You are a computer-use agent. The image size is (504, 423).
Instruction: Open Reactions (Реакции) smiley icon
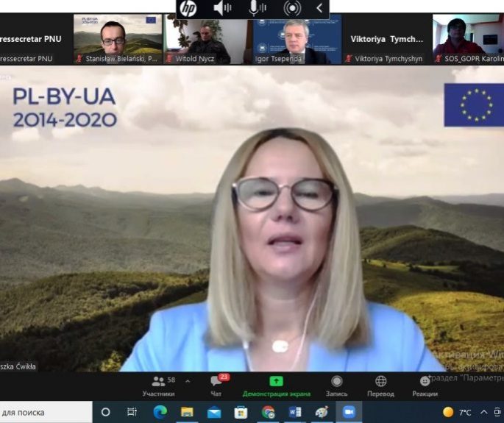click(x=425, y=385)
